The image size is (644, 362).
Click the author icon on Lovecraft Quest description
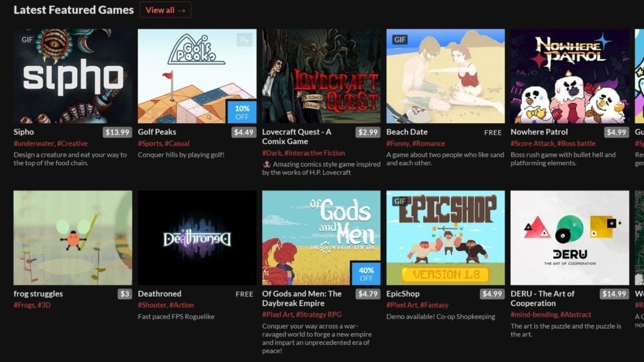coord(267,164)
